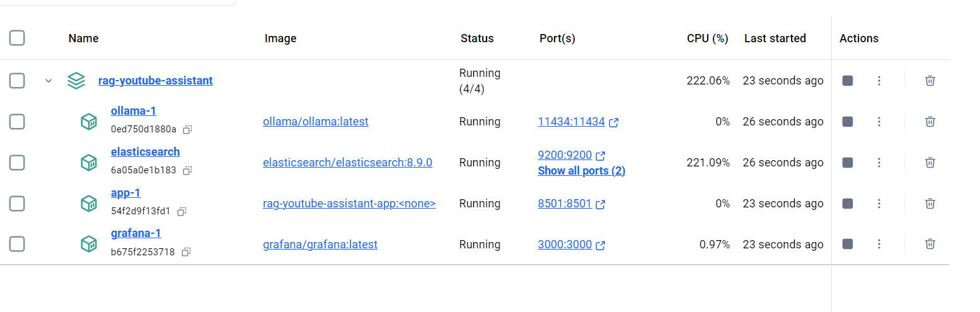Image resolution: width=980 pixels, height=312 pixels.
Task: Stop the rag-youtube-assistant stack
Action: coord(848,81)
